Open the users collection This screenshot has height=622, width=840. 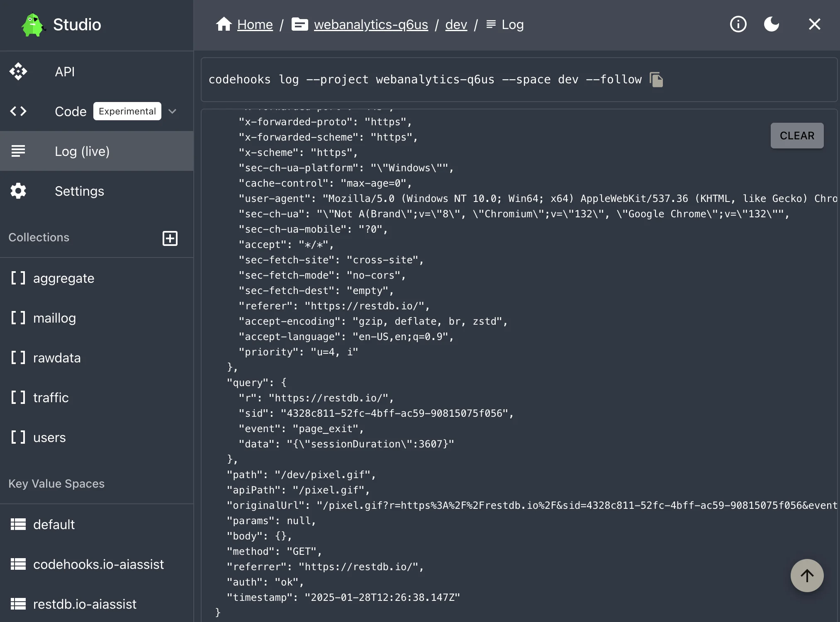click(x=97, y=437)
